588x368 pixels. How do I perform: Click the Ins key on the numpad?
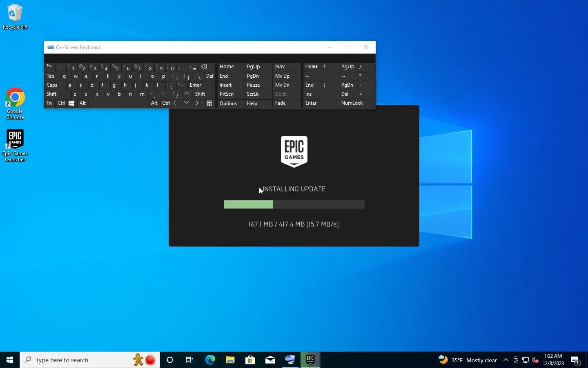[321, 94]
